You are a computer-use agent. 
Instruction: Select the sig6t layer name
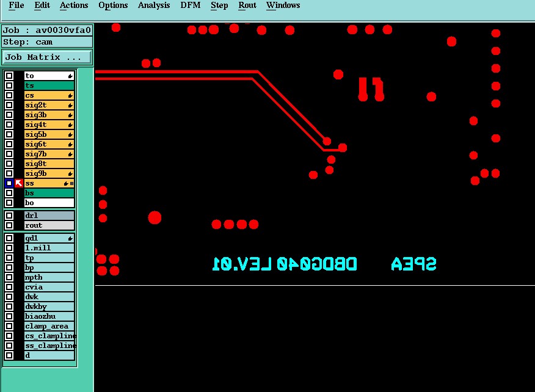click(49, 144)
